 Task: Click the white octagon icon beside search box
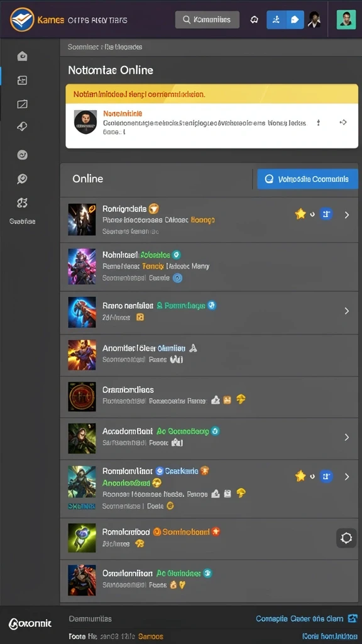coord(254,19)
